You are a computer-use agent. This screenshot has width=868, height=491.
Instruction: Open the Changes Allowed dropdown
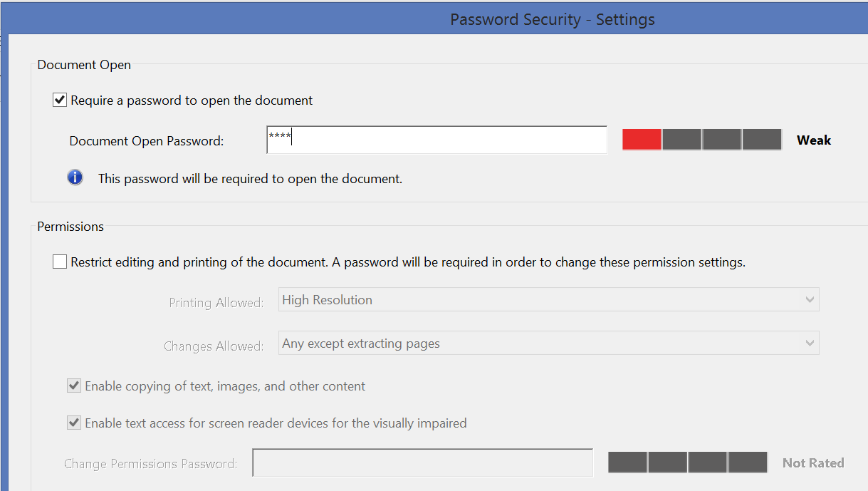click(548, 343)
